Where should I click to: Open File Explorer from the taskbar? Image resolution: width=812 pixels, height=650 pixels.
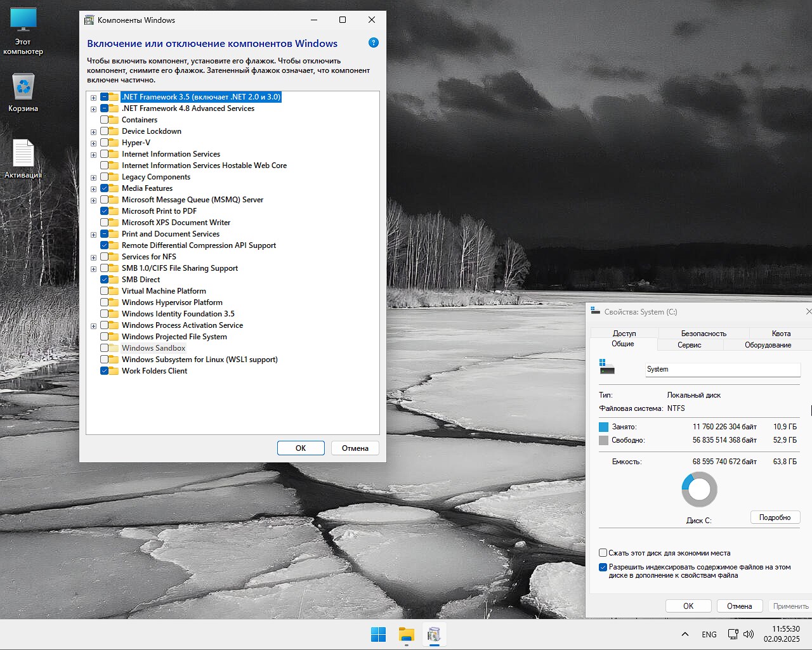(x=406, y=634)
